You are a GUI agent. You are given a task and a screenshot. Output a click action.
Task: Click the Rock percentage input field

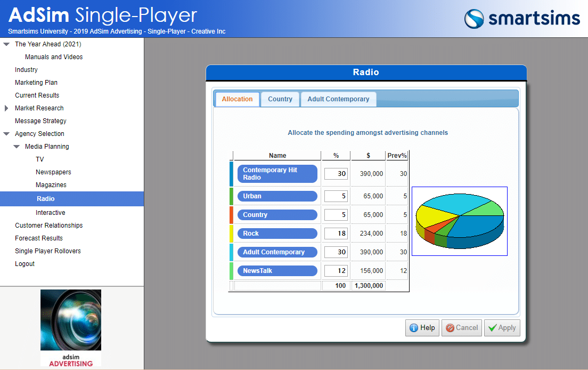336,234
